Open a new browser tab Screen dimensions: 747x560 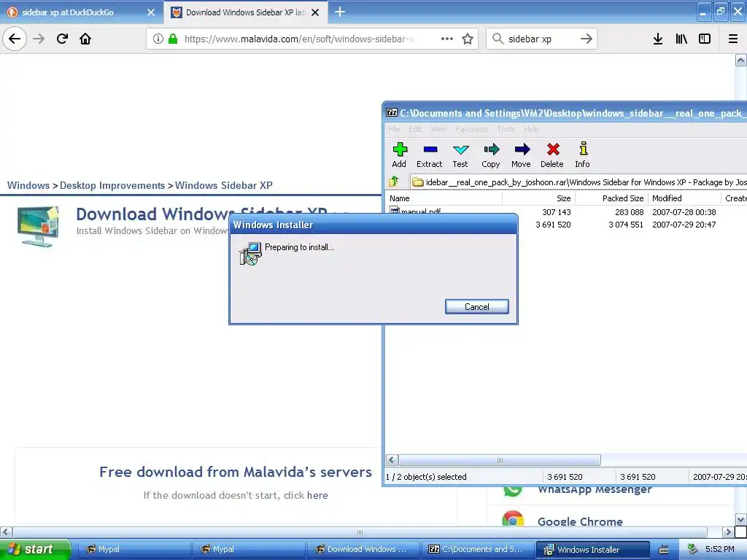(x=340, y=12)
